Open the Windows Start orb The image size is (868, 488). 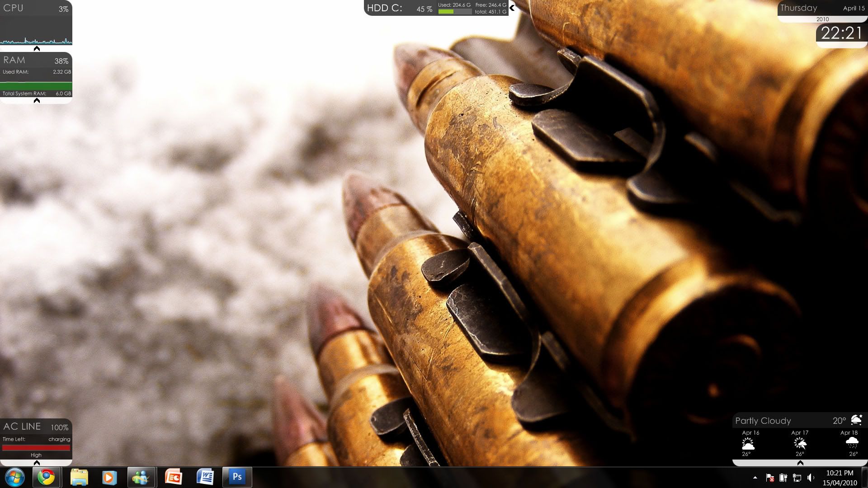tap(14, 477)
